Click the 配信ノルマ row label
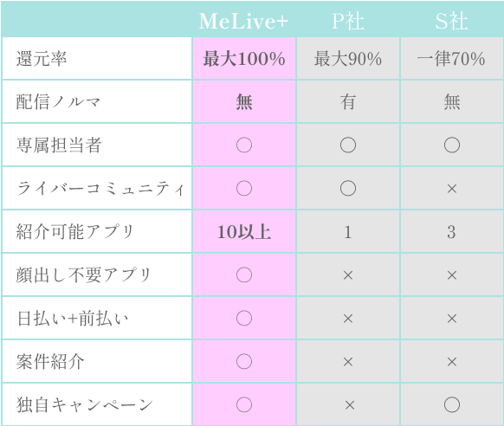Image resolution: width=504 pixels, height=426 pixels. tap(59, 102)
